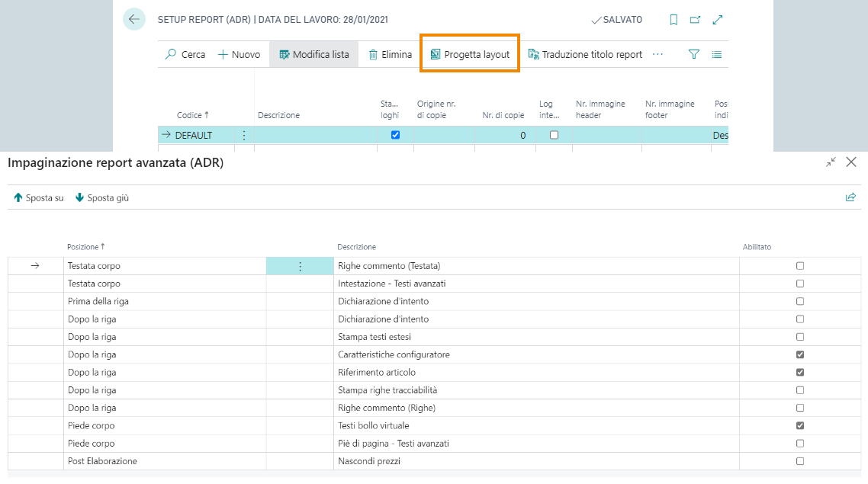Viewport: 868px width, 484px height.
Task: Open page in new window icon
Action: point(695,20)
